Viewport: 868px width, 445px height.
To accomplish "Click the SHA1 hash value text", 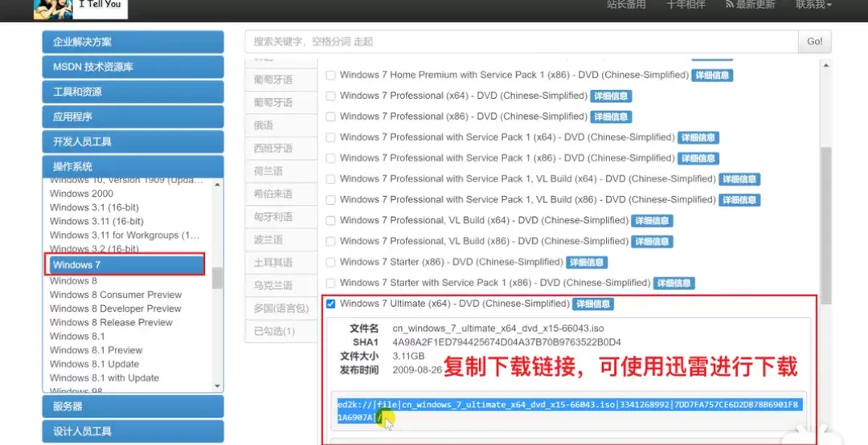I will 506,342.
